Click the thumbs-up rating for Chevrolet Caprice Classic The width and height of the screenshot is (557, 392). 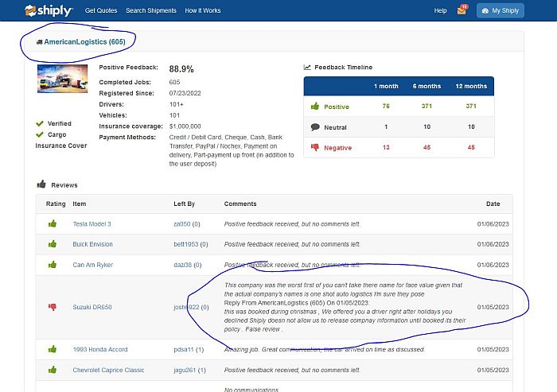53,370
